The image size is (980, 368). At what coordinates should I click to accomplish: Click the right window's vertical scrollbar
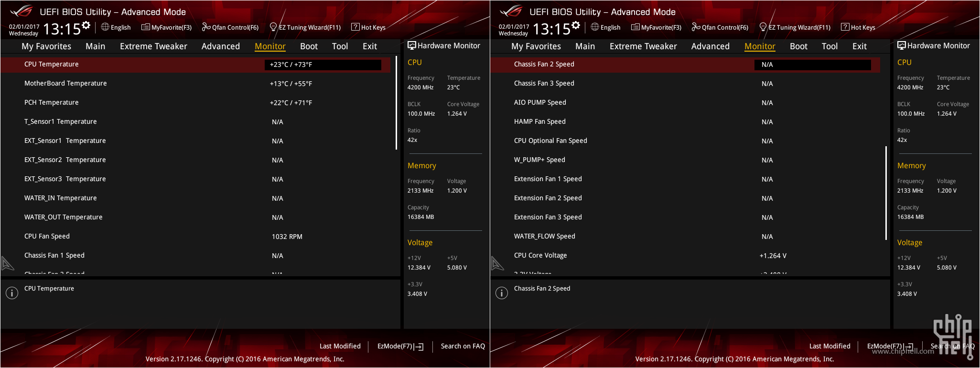tap(886, 193)
